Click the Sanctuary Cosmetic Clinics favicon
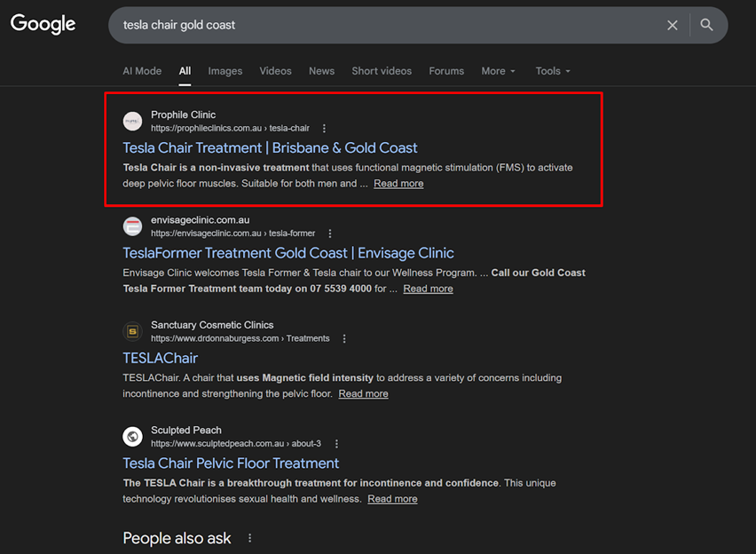This screenshot has width=756, height=554. [x=132, y=331]
